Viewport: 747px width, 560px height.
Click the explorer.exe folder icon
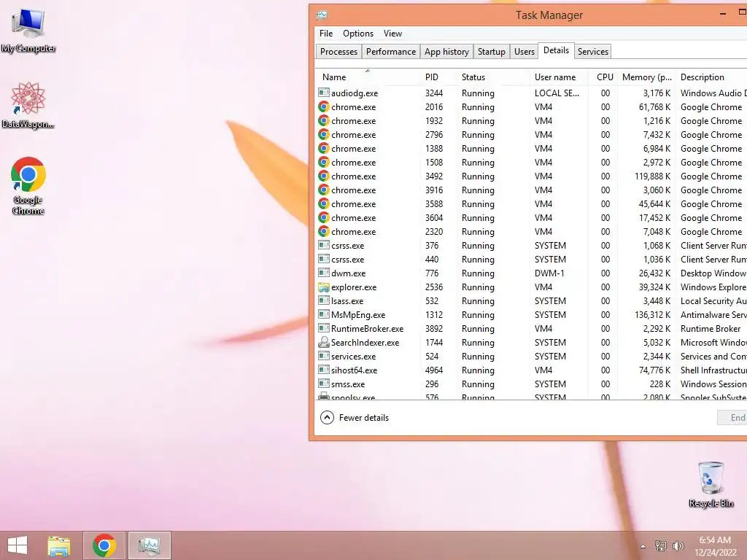click(x=323, y=287)
